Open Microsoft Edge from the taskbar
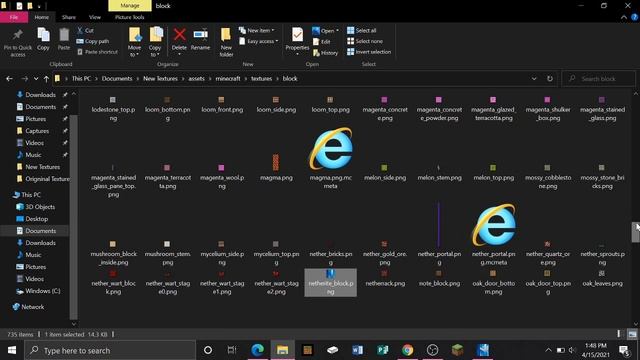Image resolution: width=640 pixels, height=360 pixels. click(x=257, y=350)
